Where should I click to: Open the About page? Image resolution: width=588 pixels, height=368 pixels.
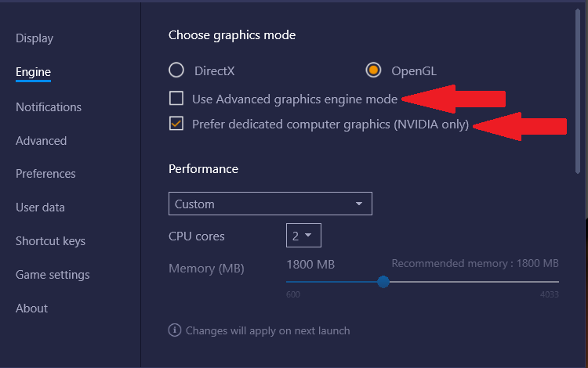coord(32,308)
